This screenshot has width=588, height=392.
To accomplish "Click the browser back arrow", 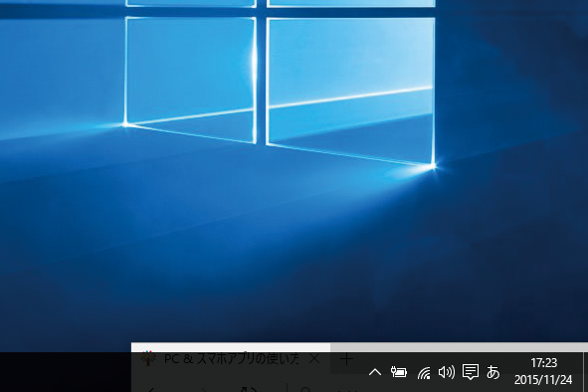I will [151, 390].
